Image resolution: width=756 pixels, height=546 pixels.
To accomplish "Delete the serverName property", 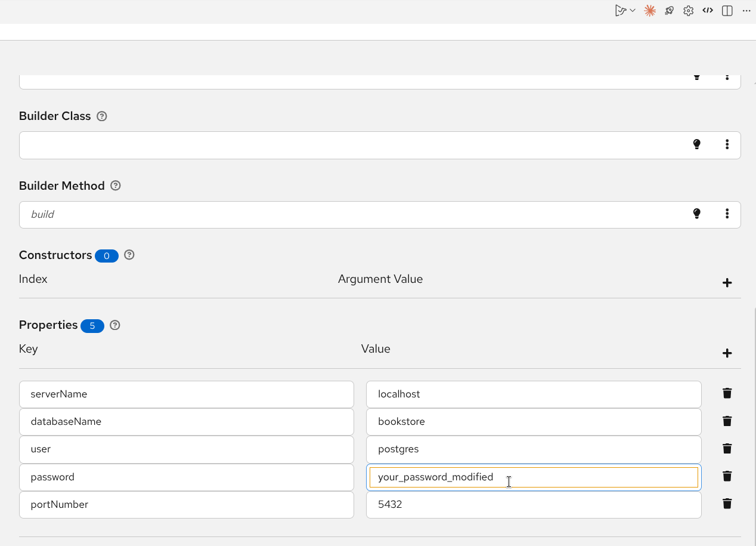I will coord(727,393).
